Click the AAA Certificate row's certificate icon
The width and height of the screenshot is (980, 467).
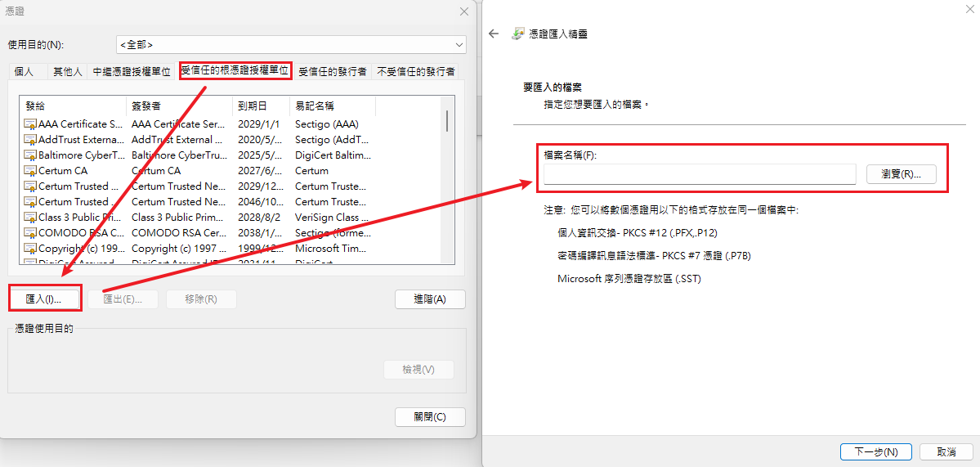30,123
